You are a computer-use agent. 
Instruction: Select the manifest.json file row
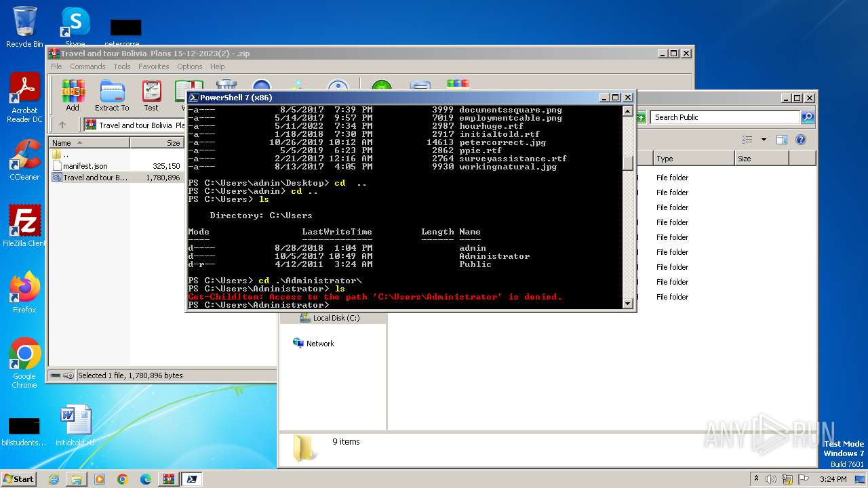[x=116, y=166]
